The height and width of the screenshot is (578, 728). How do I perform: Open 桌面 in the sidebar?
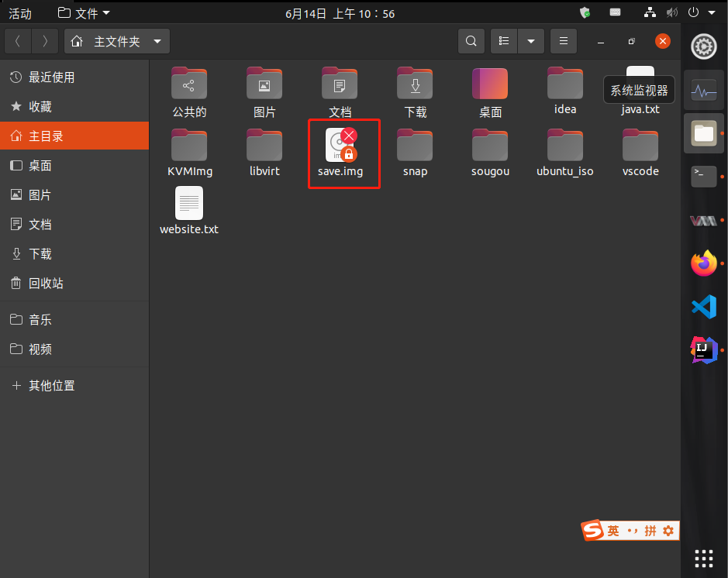pyautogui.click(x=74, y=166)
